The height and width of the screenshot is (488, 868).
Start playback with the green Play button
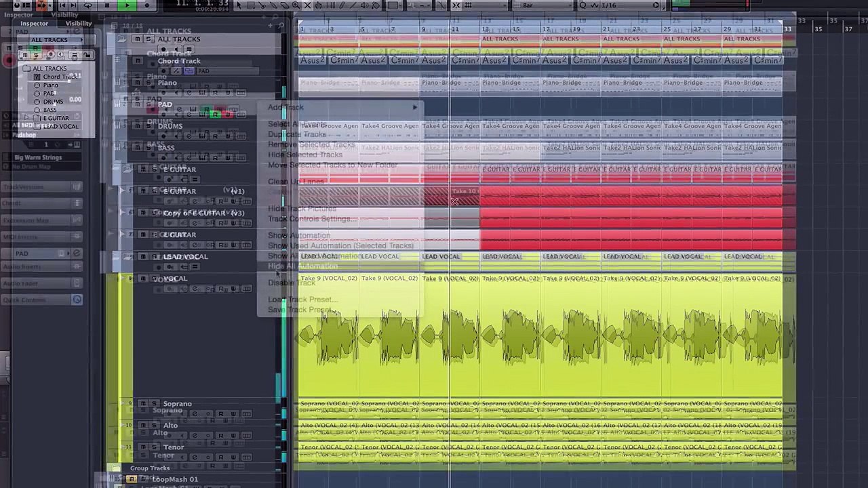tap(127, 5)
